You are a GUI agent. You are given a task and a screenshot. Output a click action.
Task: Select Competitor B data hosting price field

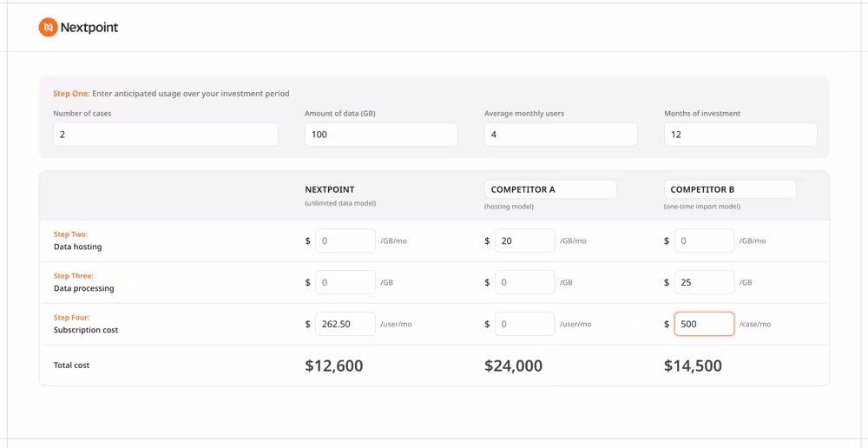705,240
